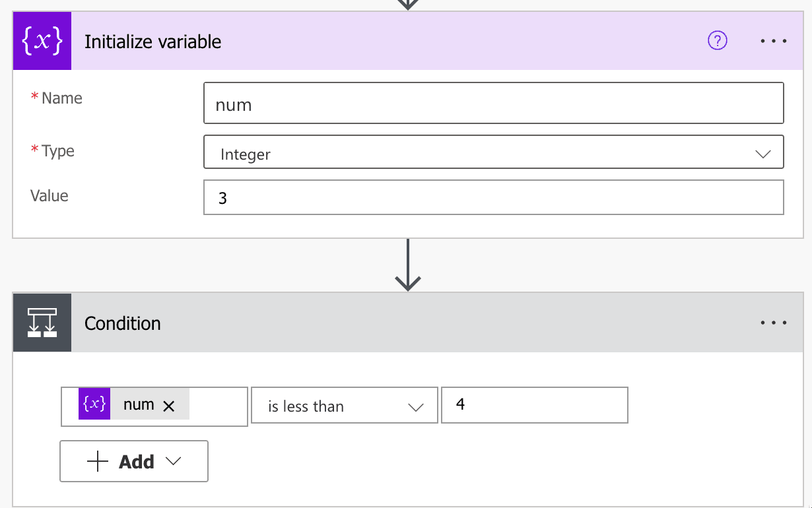
Task: Click the condition value field showing 4
Action: point(533,404)
